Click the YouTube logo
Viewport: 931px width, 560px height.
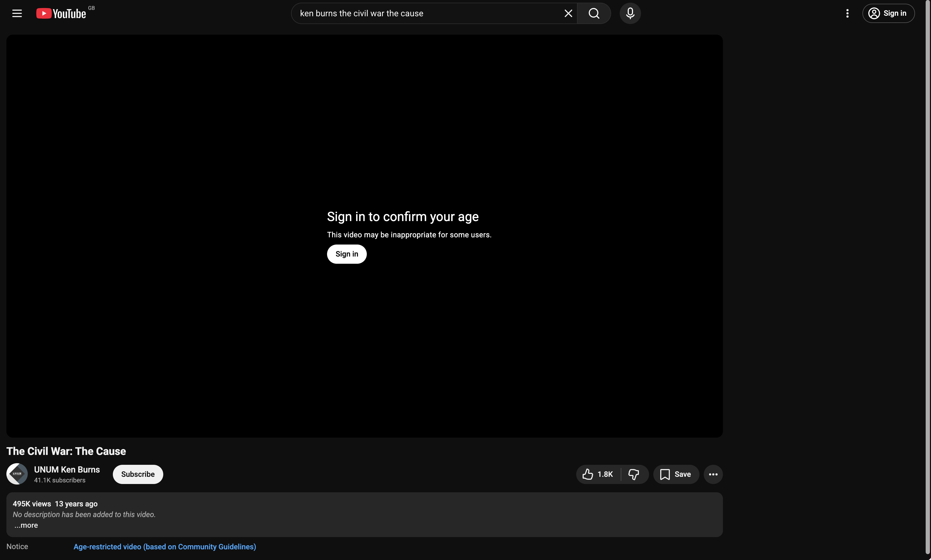coord(61,14)
